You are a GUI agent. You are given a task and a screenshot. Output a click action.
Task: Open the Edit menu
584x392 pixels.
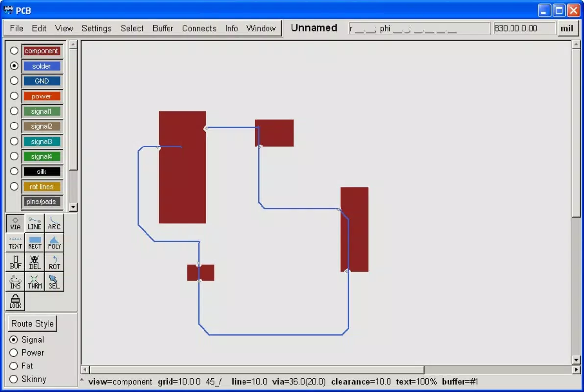(x=39, y=28)
